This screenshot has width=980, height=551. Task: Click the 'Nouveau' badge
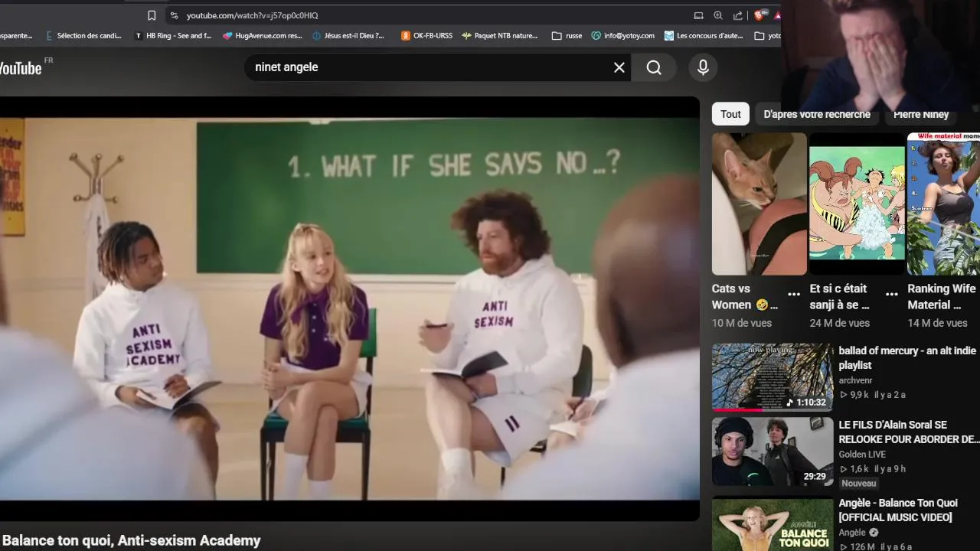tap(859, 484)
